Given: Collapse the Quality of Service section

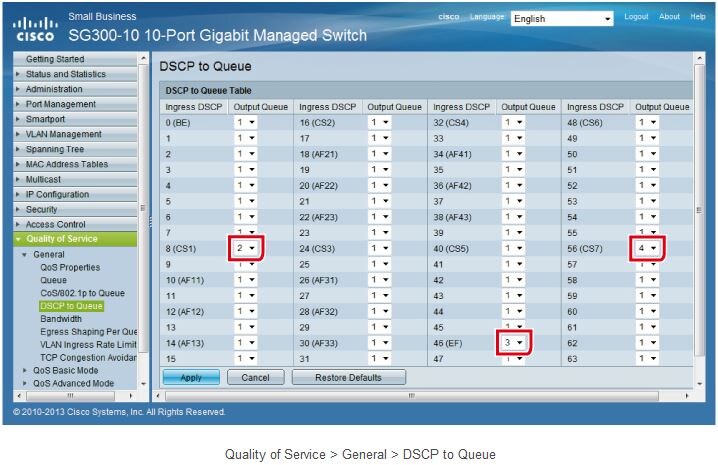Looking at the screenshot, I should (x=61, y=239).
